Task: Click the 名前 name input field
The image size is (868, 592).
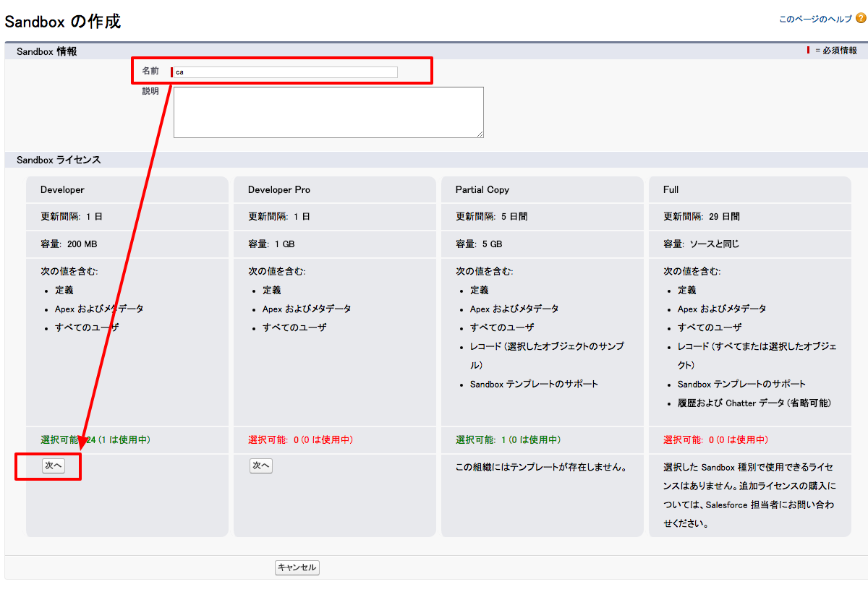Action: coord(286,72)
